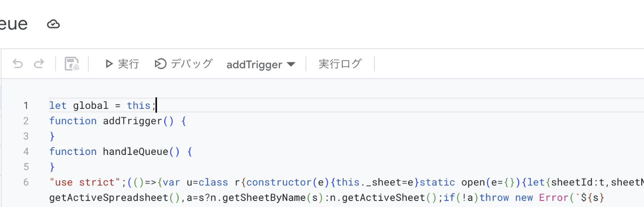Redo the last undone edit
644x207 pixels.
(39, 64)
